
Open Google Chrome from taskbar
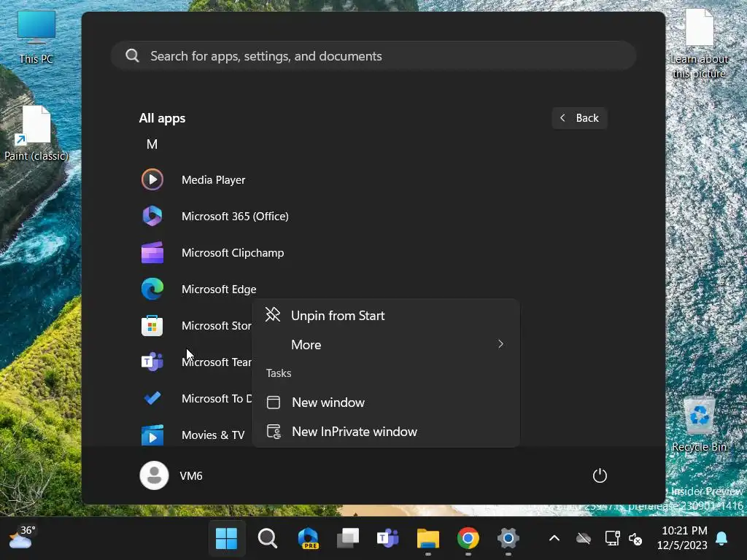coord(468,538)
